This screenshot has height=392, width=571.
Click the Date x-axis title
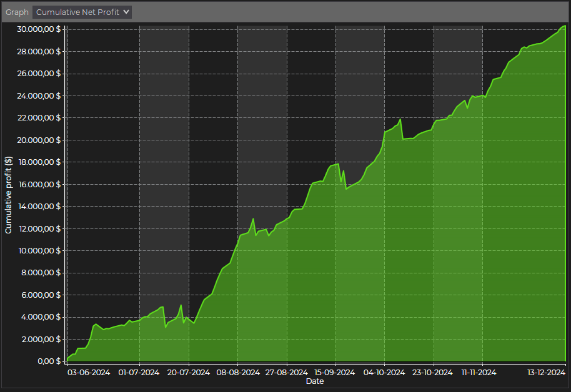[x=315, y=381]
